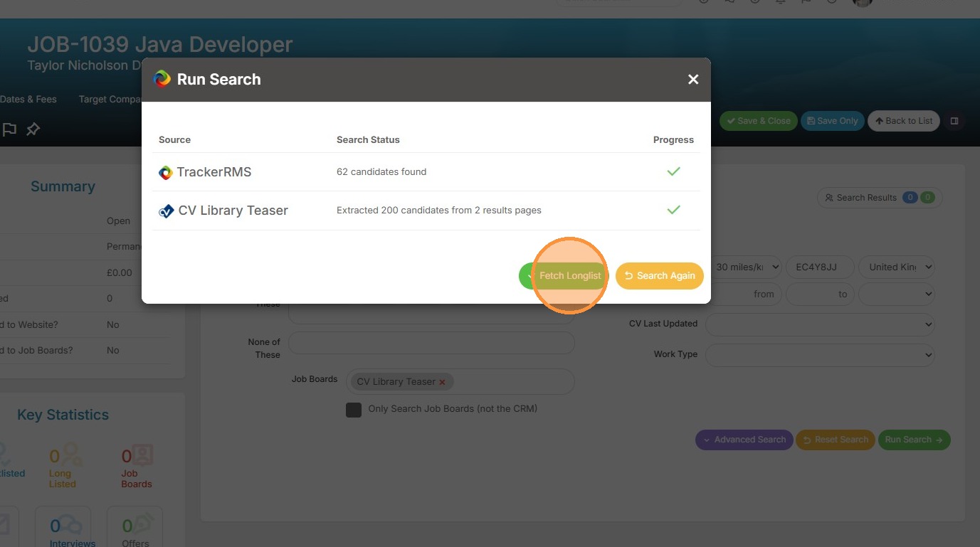Open the Search Results button

coord(880,198)
